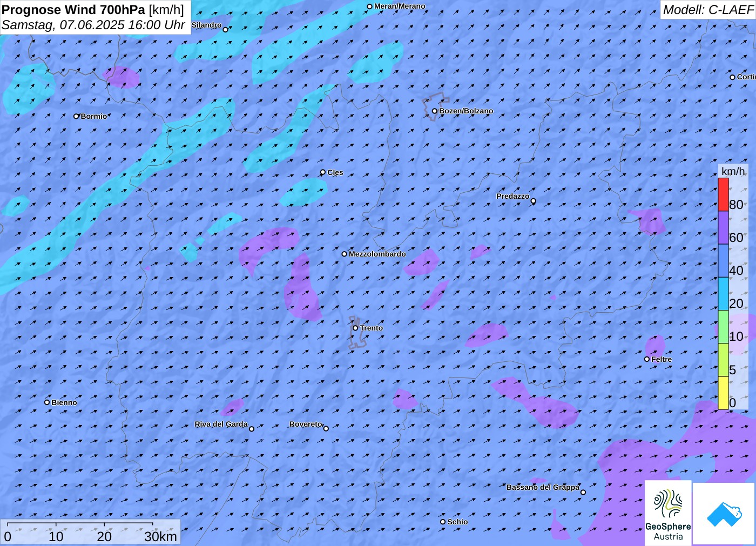Click the distance scale bar
This screenshot has height=546, width=756.
pyautogui.click(x=80, y=524)
